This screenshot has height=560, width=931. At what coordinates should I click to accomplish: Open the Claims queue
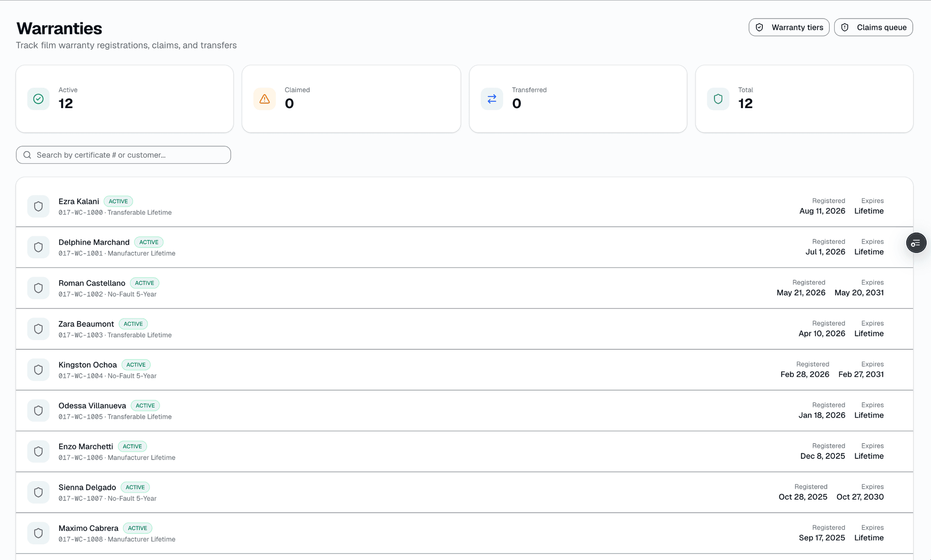873,27
